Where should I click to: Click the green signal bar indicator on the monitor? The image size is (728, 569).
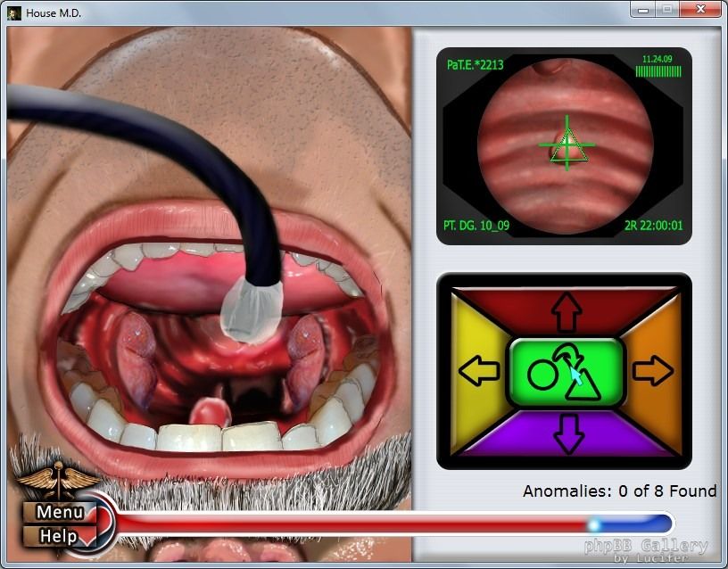(x=658, y=71)
